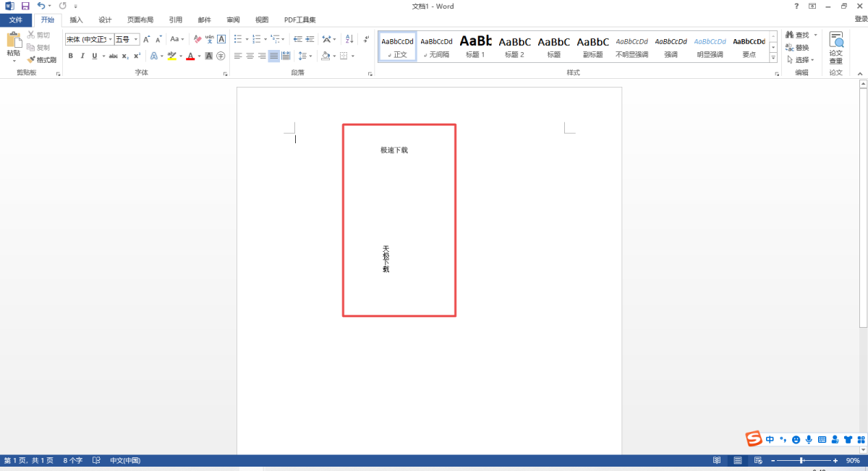Toggle show/hide paragraph marks
Image resolution: width=868 pixels, height=471 pixels.
(x=367, y=39)
